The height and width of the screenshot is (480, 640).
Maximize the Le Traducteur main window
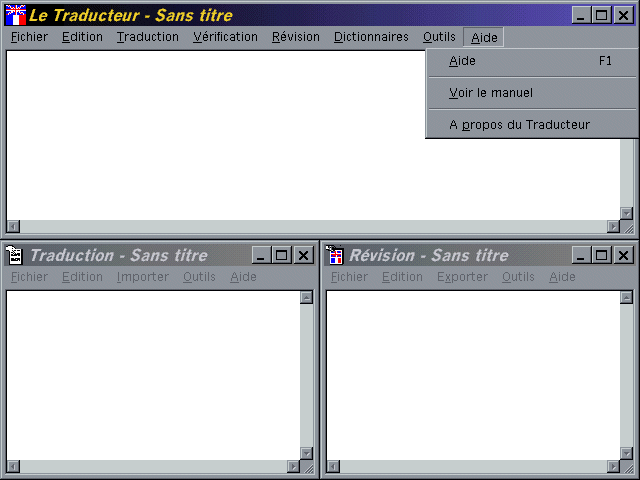[601, 16]
